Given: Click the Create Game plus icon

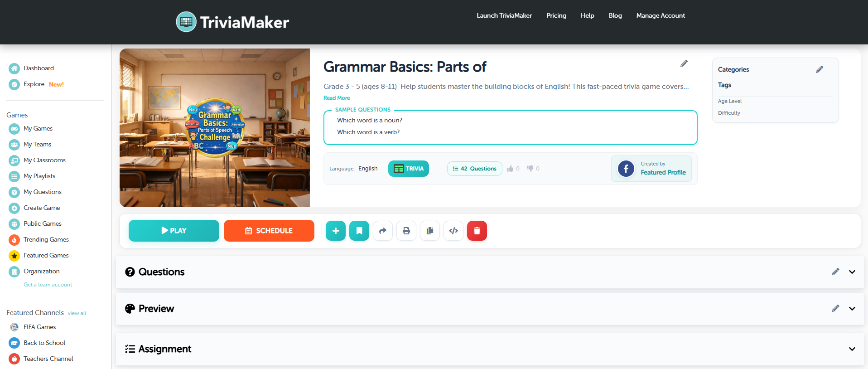Looking at the screenshot, I should (x=14, y=208).
